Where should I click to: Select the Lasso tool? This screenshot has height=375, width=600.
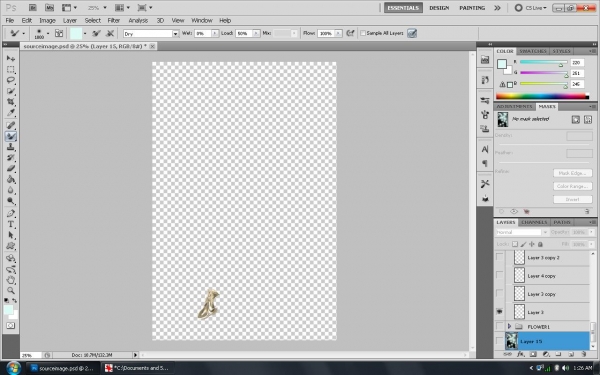click(11, 80)
